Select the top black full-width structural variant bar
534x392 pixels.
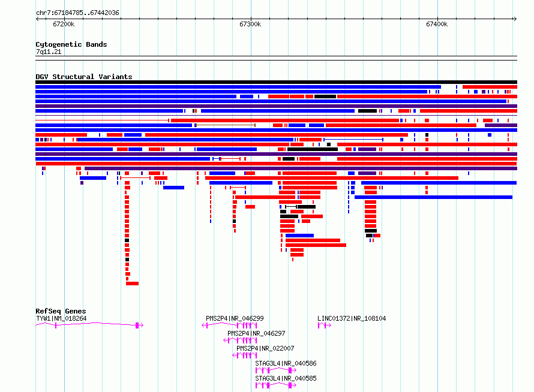tap(276, 82)
